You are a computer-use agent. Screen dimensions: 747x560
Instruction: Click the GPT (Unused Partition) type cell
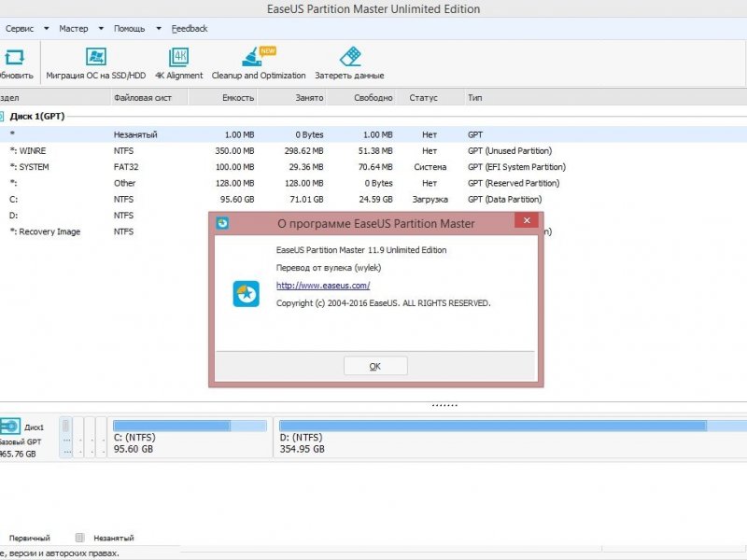click(510, 151)
